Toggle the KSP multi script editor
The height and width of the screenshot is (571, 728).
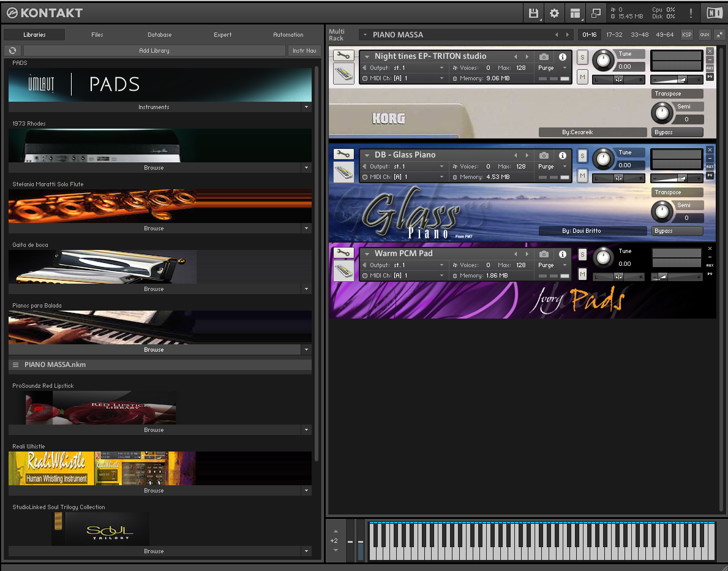(687, 35)
